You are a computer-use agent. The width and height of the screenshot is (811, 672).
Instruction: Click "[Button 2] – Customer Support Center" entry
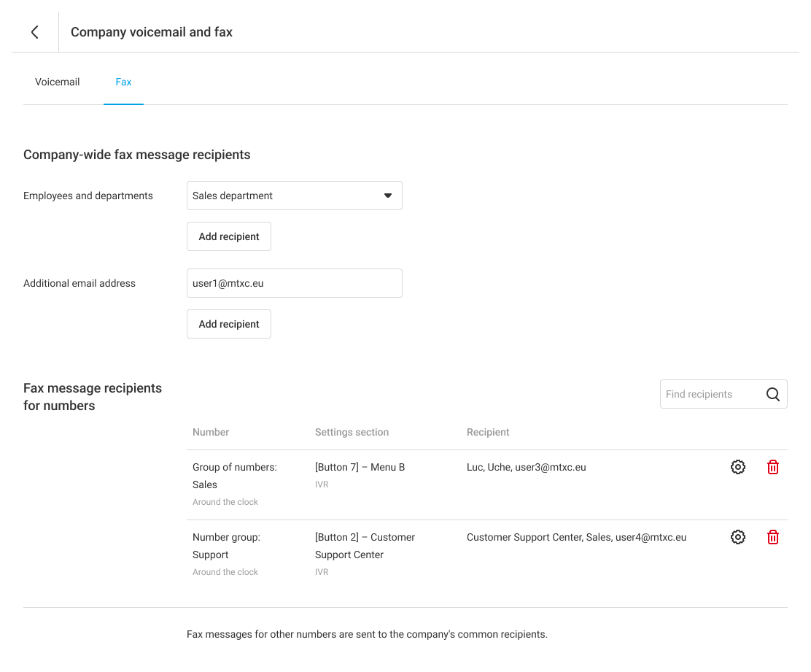[365, 546]
